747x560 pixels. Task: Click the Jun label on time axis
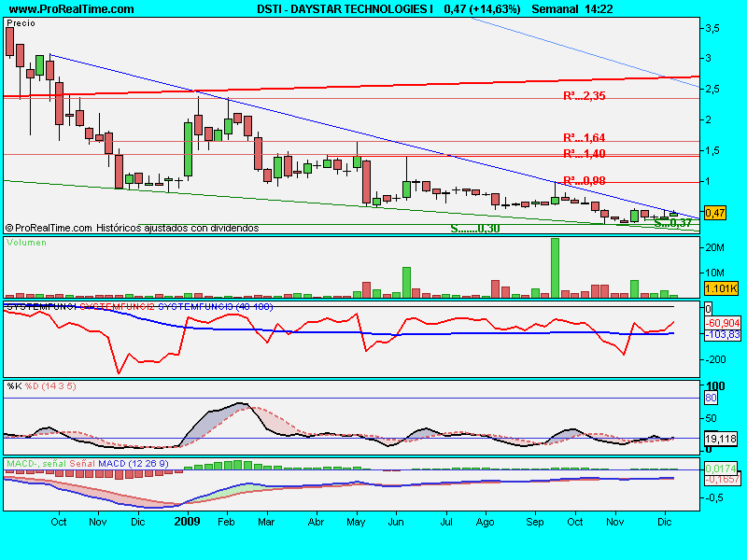[396, 522]
